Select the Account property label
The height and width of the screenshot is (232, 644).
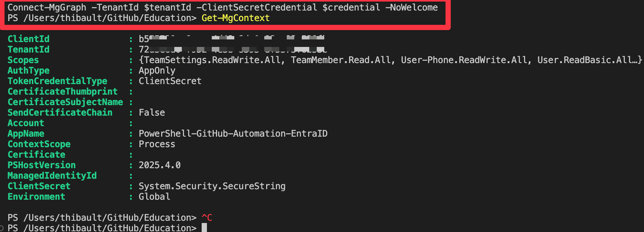(x=26, y=123)
